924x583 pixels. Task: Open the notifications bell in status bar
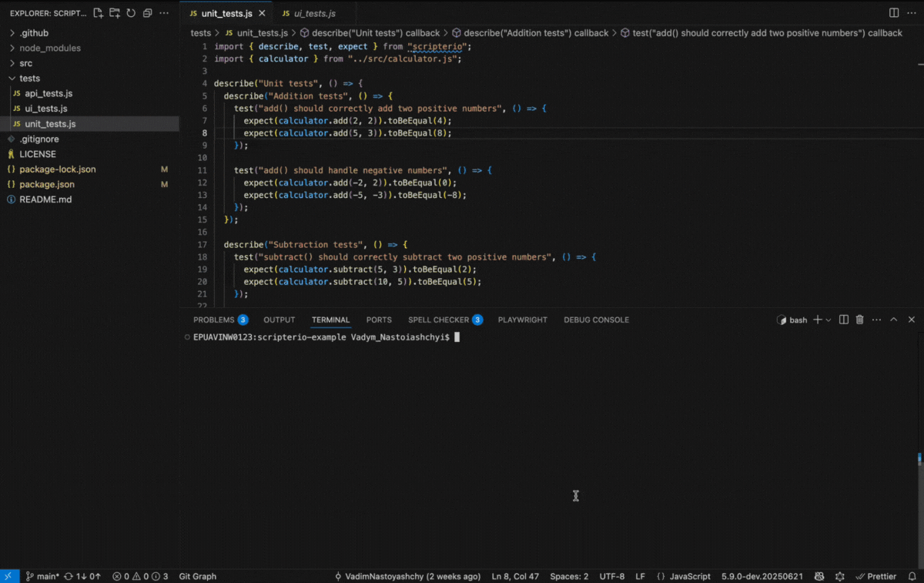(912, 576)
